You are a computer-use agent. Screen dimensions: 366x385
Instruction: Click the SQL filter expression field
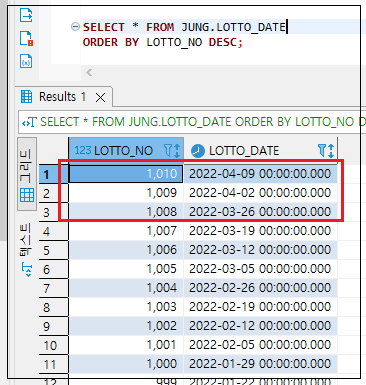[x=192, y=122]
